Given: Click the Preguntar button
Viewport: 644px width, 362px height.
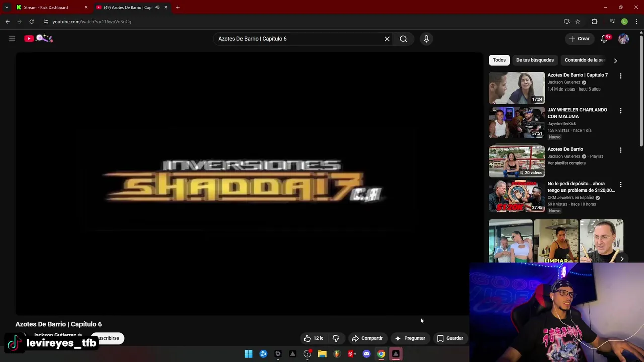Looking at the screenshot, I should point(410,338).
